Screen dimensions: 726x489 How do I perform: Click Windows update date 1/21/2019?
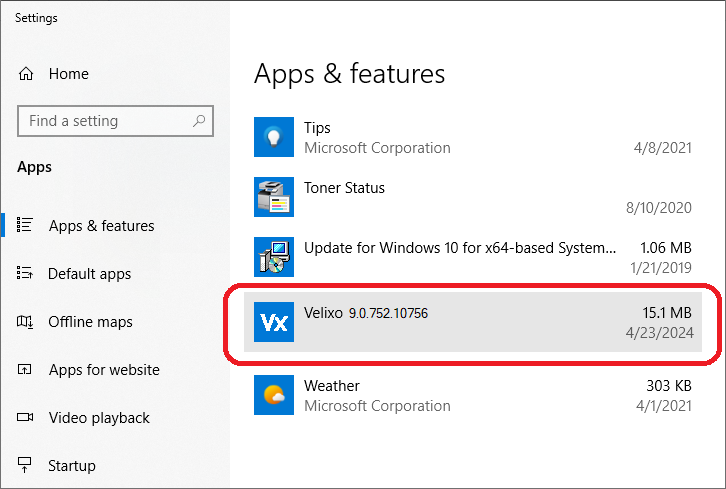click(x=661, y=268)
